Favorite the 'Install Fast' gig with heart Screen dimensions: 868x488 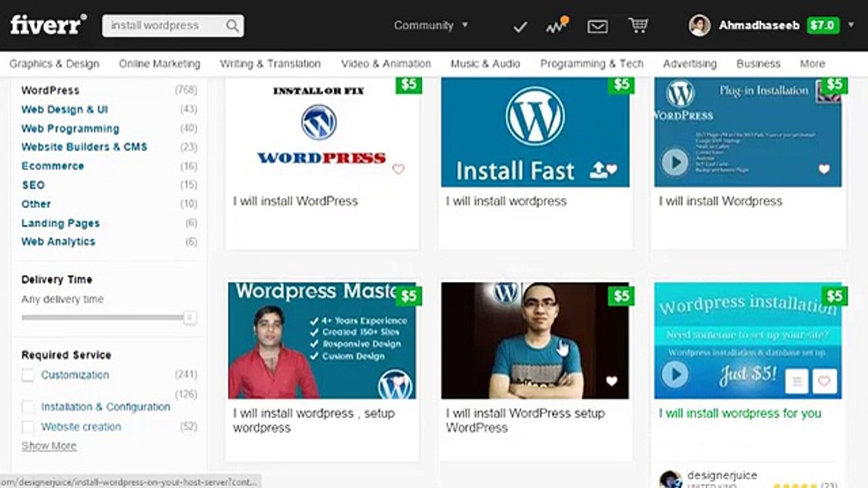[x=612, y=170]
